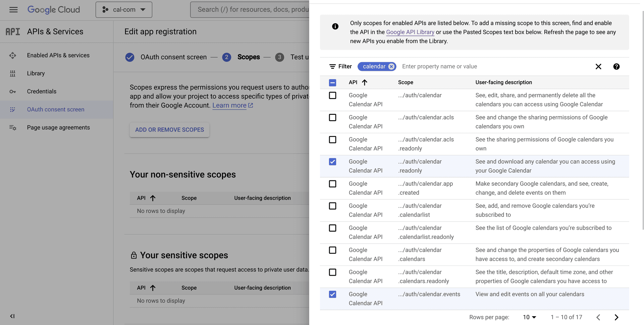Select Enabled APIs & services
644x325 pixels.
58,55
